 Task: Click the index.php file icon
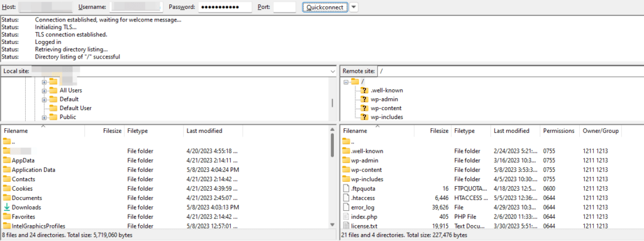pyautogui.click(x=346, y=216)
